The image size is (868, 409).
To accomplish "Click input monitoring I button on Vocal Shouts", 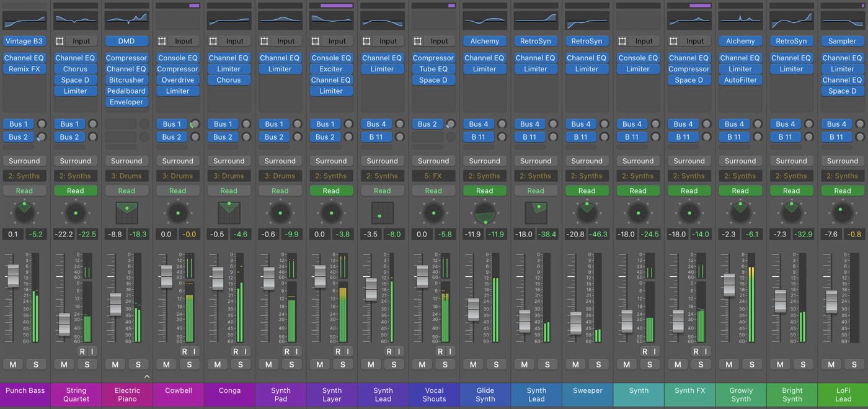I will (449, 351).
